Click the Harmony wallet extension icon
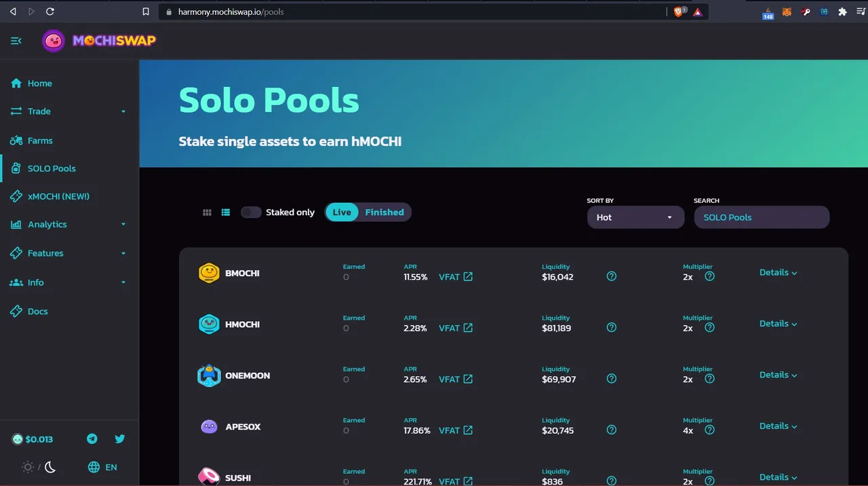 [824, 12]
